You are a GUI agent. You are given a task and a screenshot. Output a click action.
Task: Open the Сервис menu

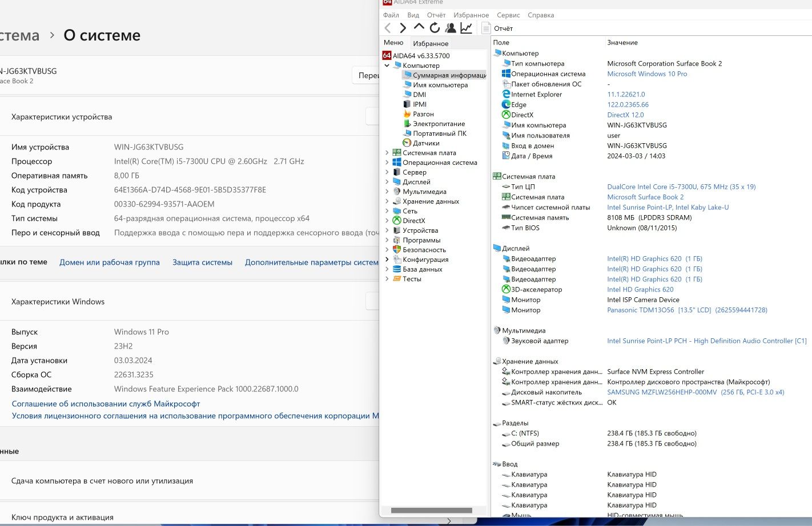pyautogui.click(x=508, y=15)
